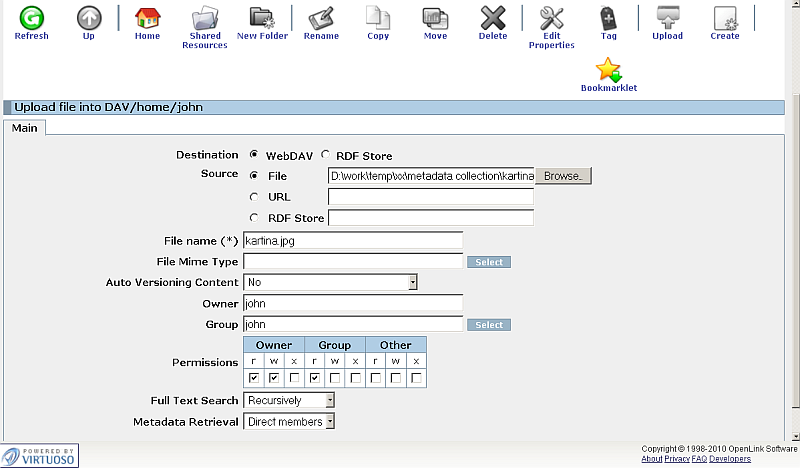Click the Browse button
The image size is (800, 473).
[564, 176]
